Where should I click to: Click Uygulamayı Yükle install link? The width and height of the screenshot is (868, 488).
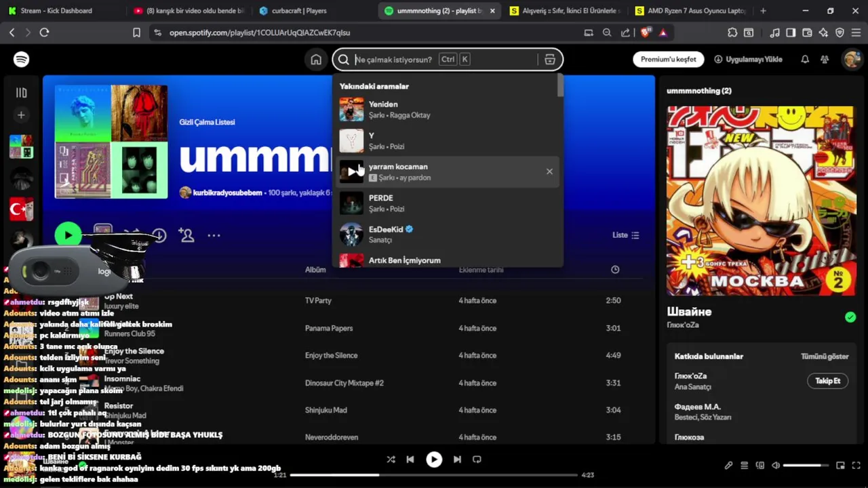coord(748,59)
